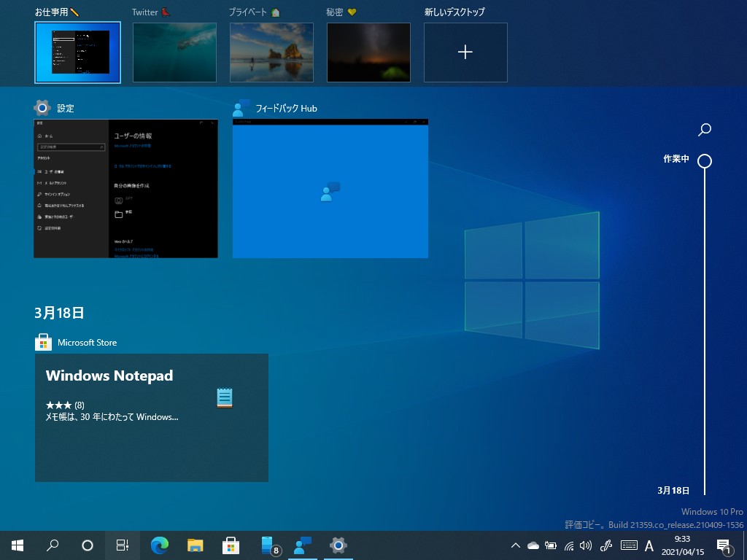Switch to the Twitter virtual desktop thumbnail

click(x=175, y=52)
